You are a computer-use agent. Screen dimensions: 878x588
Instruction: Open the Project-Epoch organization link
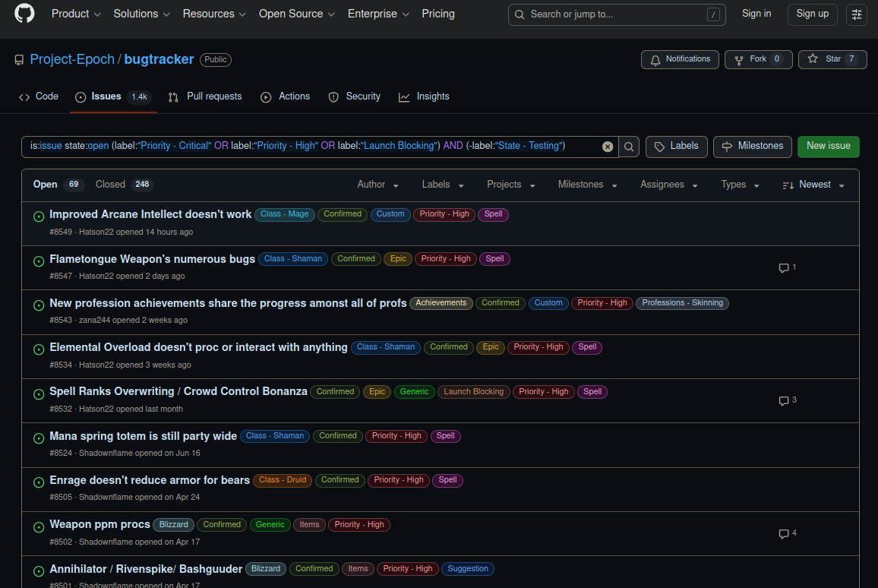[71, 59]
